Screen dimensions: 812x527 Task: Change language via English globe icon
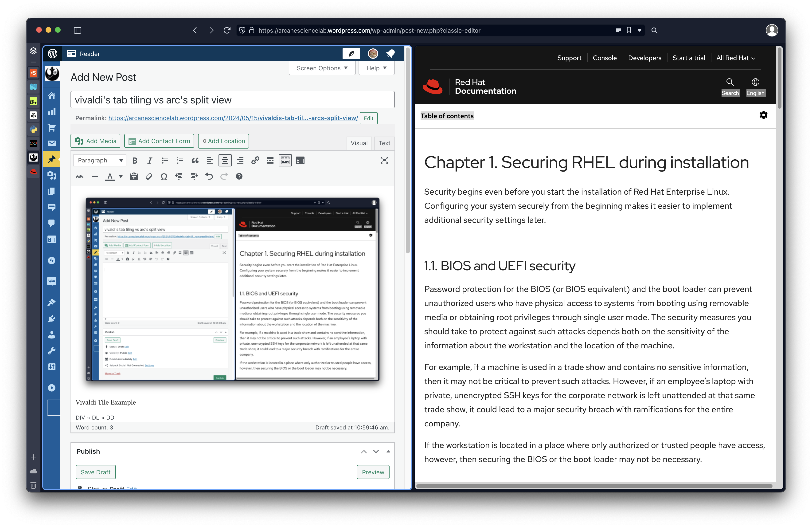coord(755,82)
